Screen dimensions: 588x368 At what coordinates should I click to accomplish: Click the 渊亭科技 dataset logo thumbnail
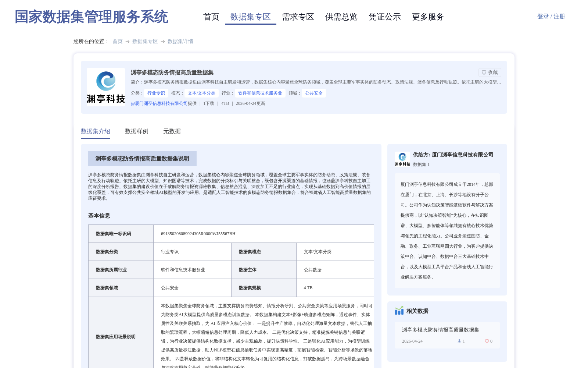(x=106, y=87)
